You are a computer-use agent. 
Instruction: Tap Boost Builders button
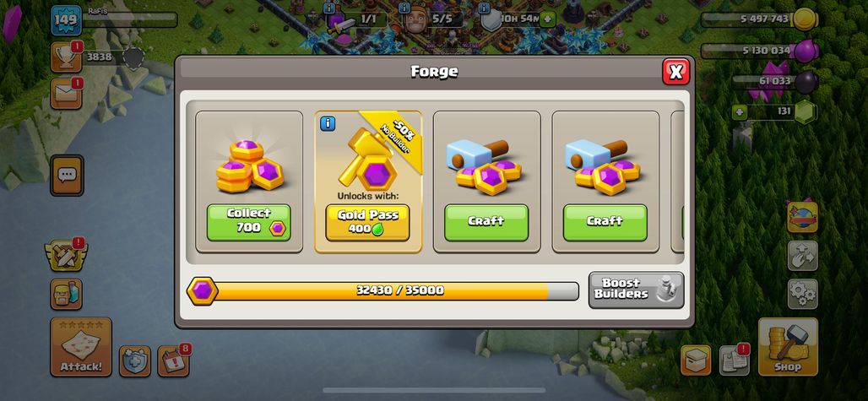click(636, 290)
